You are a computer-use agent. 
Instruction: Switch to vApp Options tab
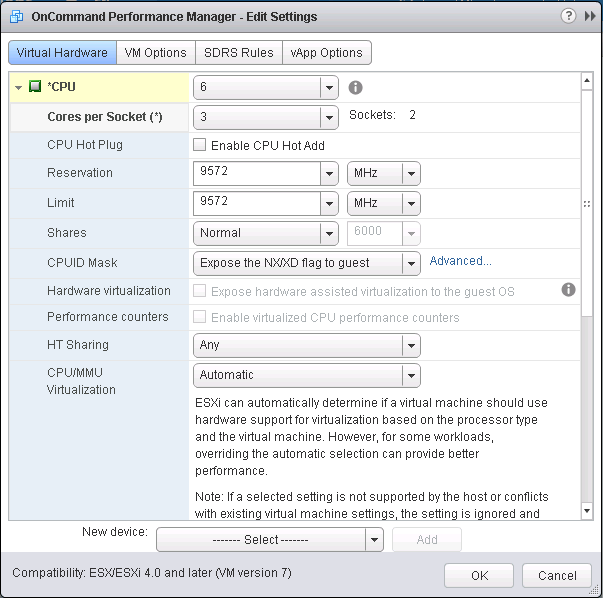[x=327, y=52]
